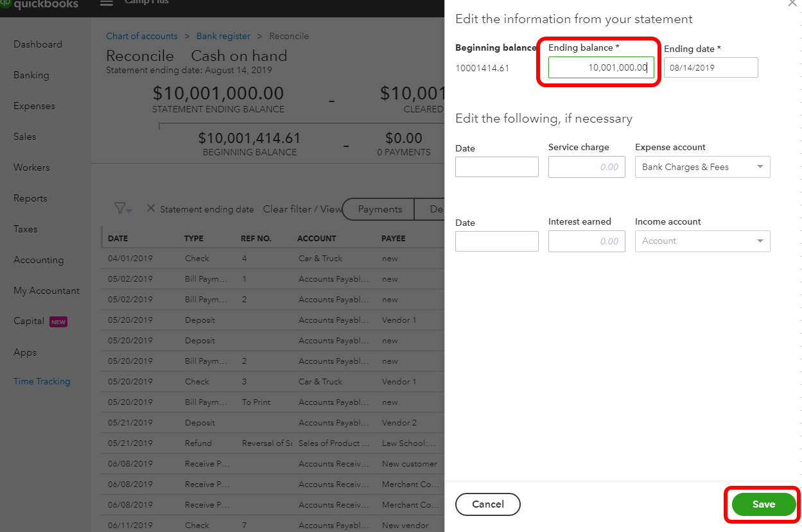Focus the Service charge amount field
Image resolution: width=802 pixels, height=532 pixels.
coord(586,167)
